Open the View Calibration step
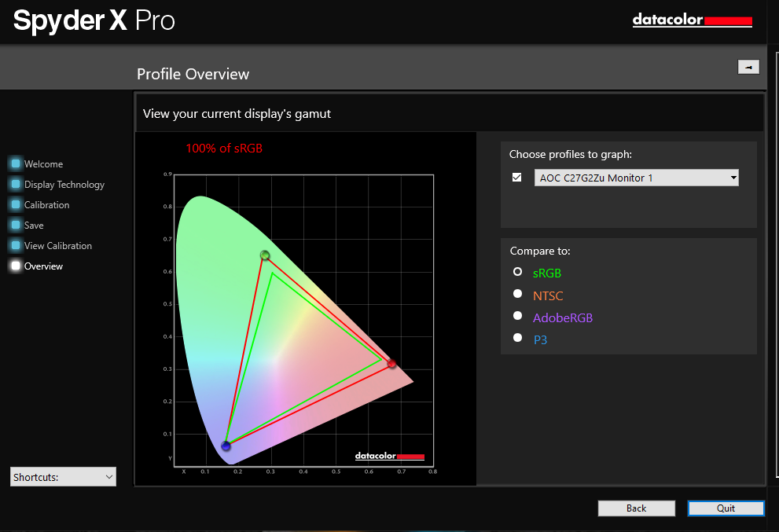This screenshot has height=532, width=779. tap(57, 246)
